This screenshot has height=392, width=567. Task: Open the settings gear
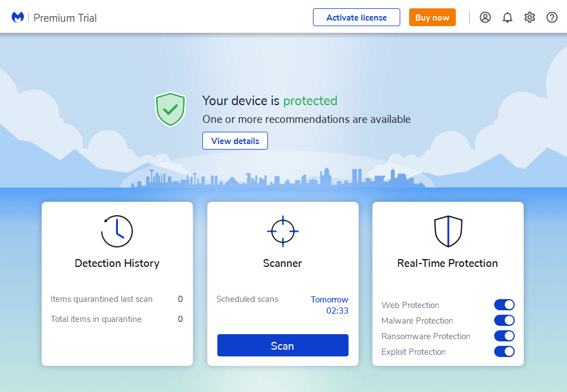(529, 17)
